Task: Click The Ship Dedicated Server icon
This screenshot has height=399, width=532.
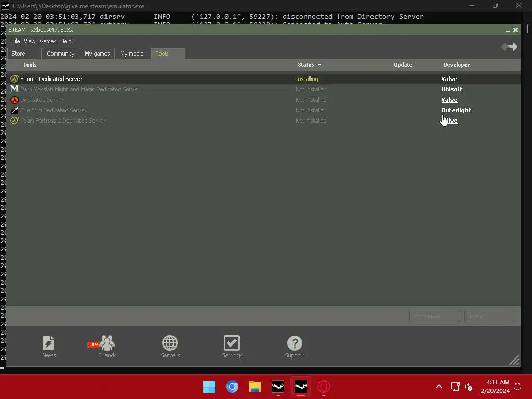Action: coord(14,110)
